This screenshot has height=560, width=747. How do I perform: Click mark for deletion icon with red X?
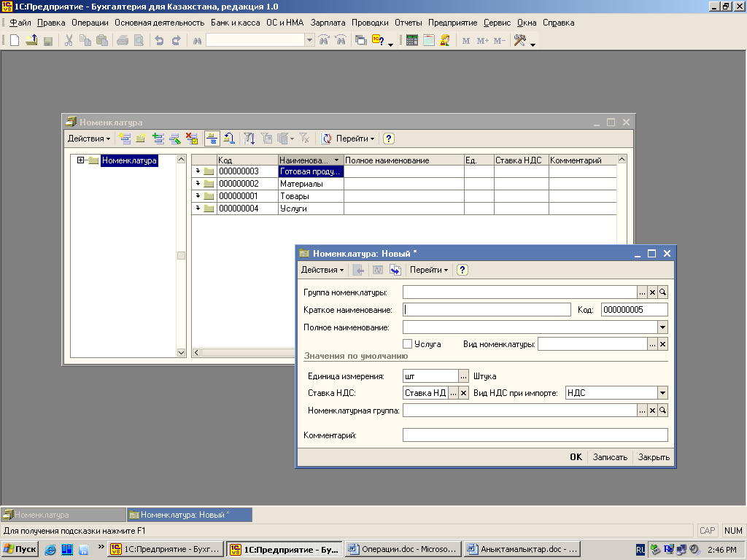(192, 139)
